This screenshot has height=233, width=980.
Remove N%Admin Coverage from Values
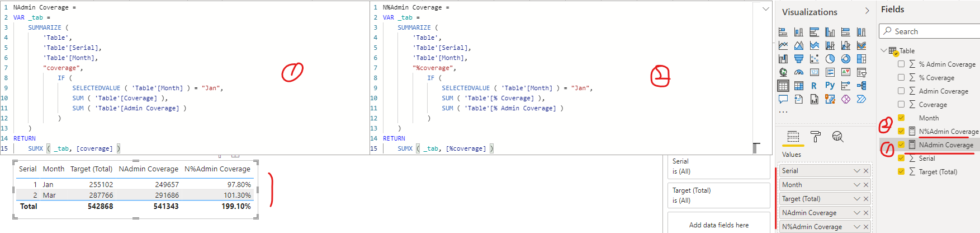coord(866,227)
